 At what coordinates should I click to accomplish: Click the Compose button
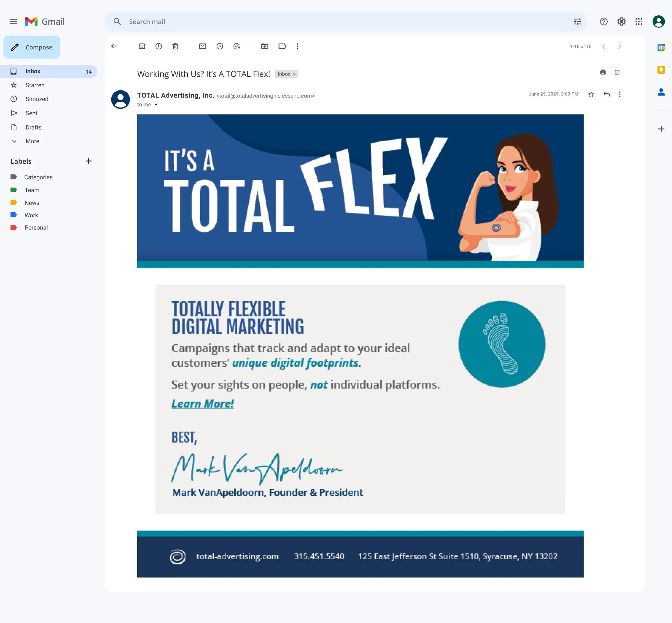tap(32, 47)
